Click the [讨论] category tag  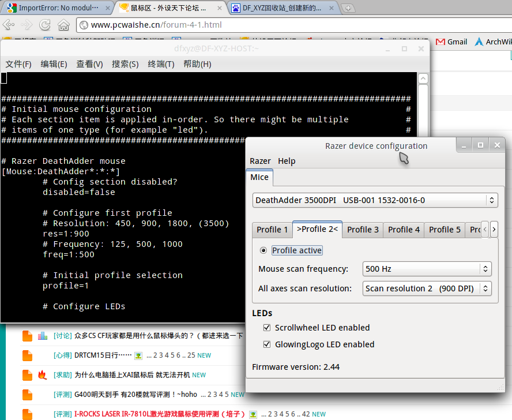(x=63, y=336)
